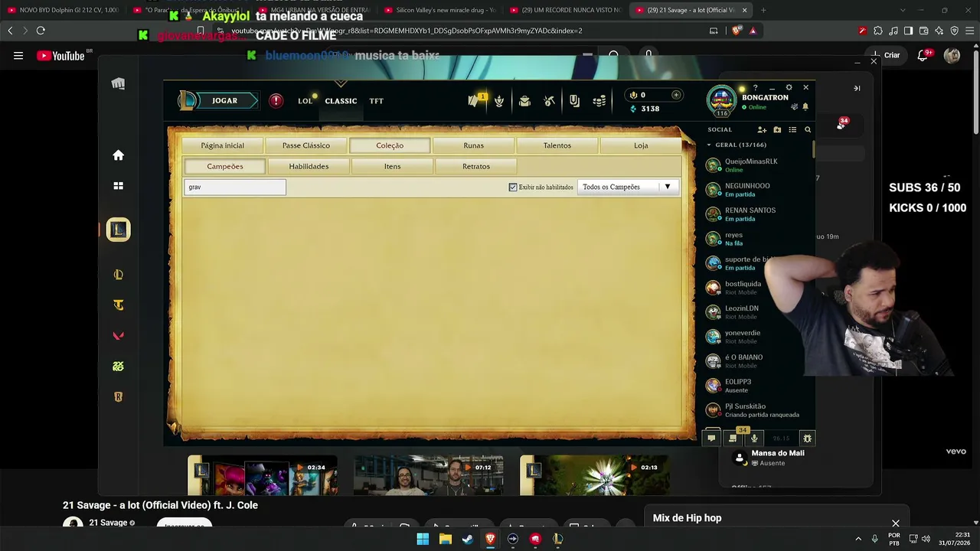Open the crafting hammer icon
Screen dimensions: 980x551
click(549, 101)
